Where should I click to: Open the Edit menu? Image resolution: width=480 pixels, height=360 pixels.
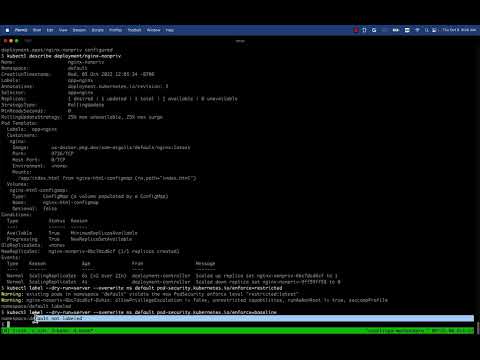pos(50,30)
